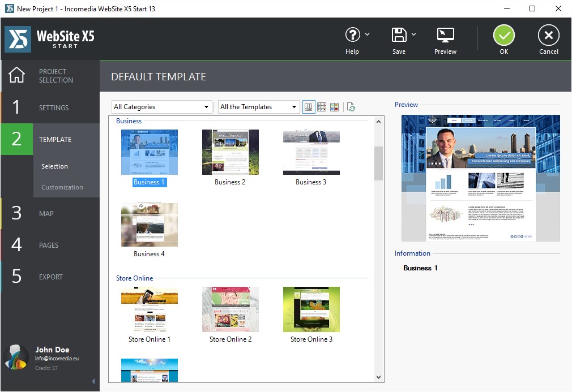Open the Help menu icon
Viewport: 572px width, 392px height.
click(x=353, y=35)
